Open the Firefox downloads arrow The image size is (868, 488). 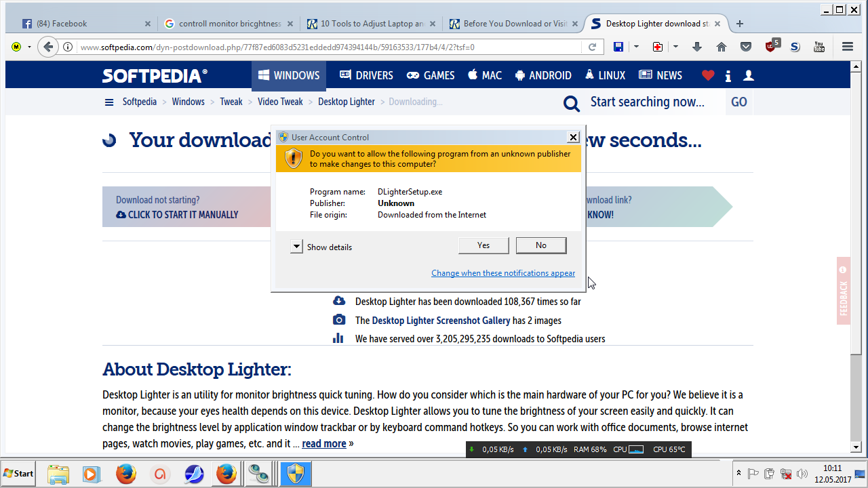point(697,47)
